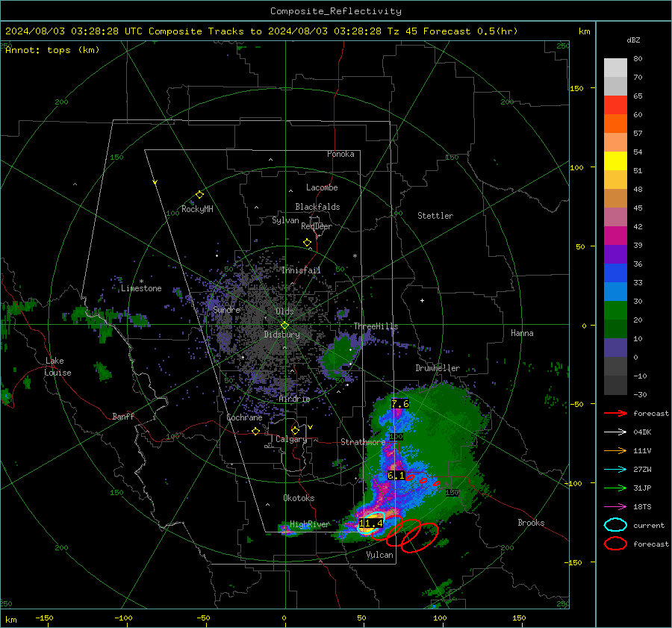672x628 pixels.
Task: Click the green 31JP arrow legend icon
Action: pyautogui.click(x=615, y=488)
